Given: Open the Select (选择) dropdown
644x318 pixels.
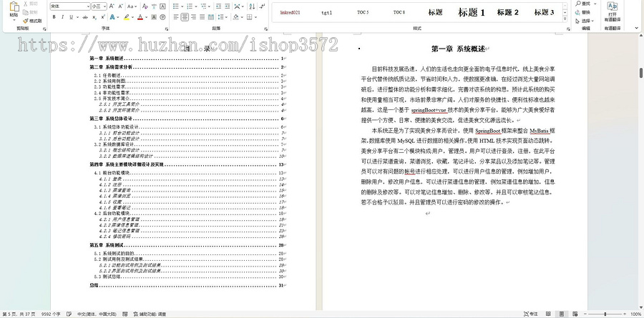Looking at the screenshot, I should [x=585, y=21].
